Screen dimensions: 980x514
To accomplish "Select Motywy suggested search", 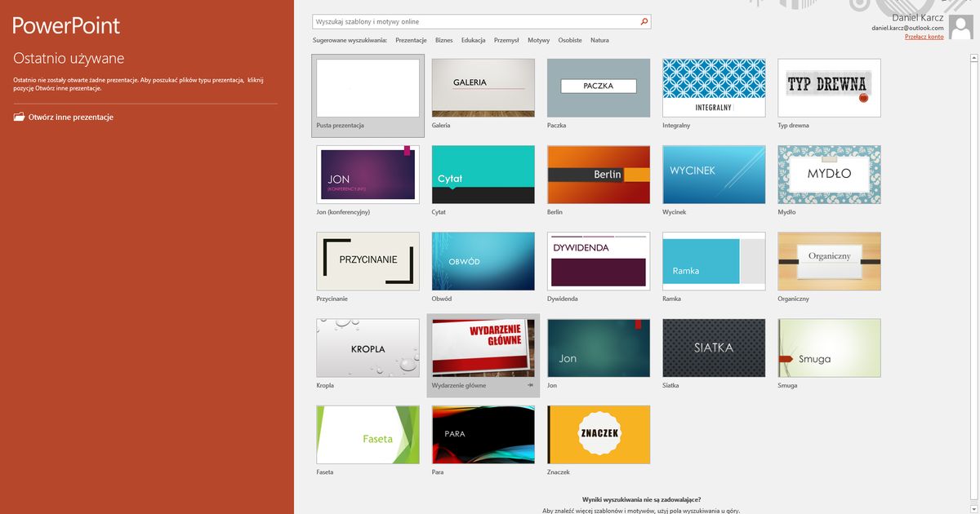I will click(x=538, y=39).
